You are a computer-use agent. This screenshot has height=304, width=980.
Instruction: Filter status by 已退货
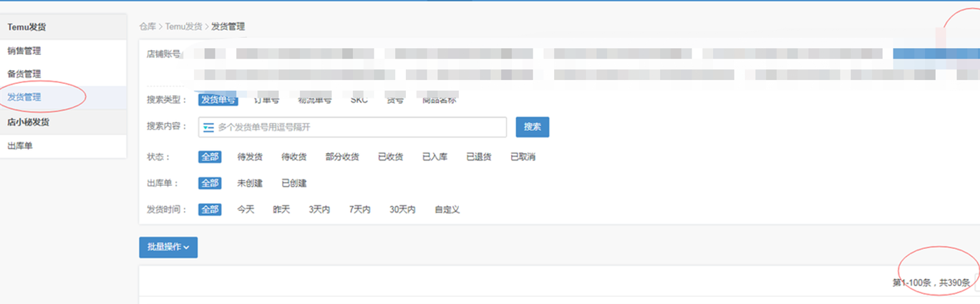[479, 157]
